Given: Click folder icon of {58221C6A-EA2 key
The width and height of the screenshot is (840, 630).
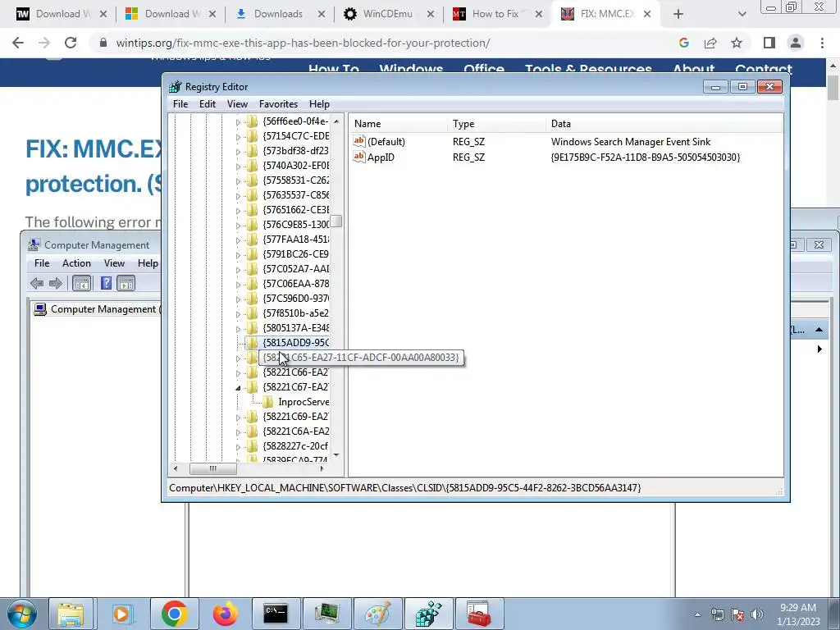Looking at the screenshot, I should (x=253, y=431).
